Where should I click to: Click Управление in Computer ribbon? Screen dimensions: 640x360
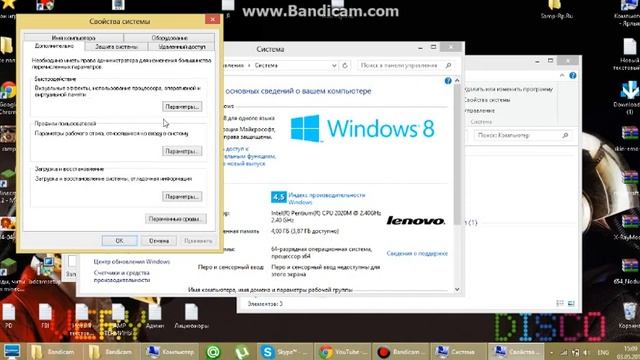point(480,111)
